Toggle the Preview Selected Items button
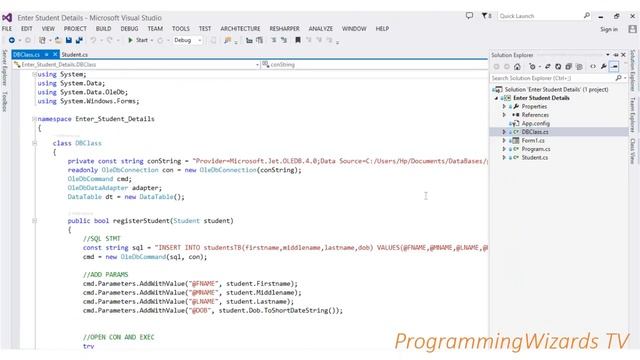This screenshot has height=360, width=640. pyautogui.click(x=614, y=67)
